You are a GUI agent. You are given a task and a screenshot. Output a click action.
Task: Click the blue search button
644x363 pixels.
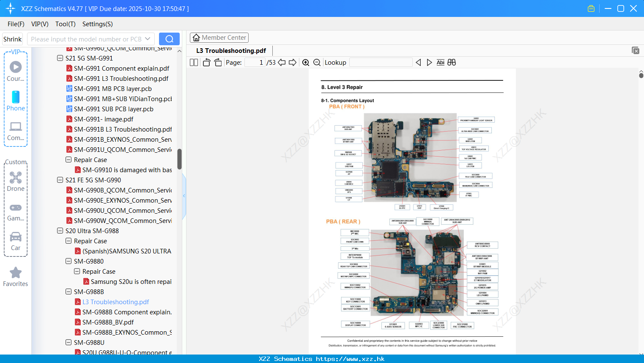169,39
